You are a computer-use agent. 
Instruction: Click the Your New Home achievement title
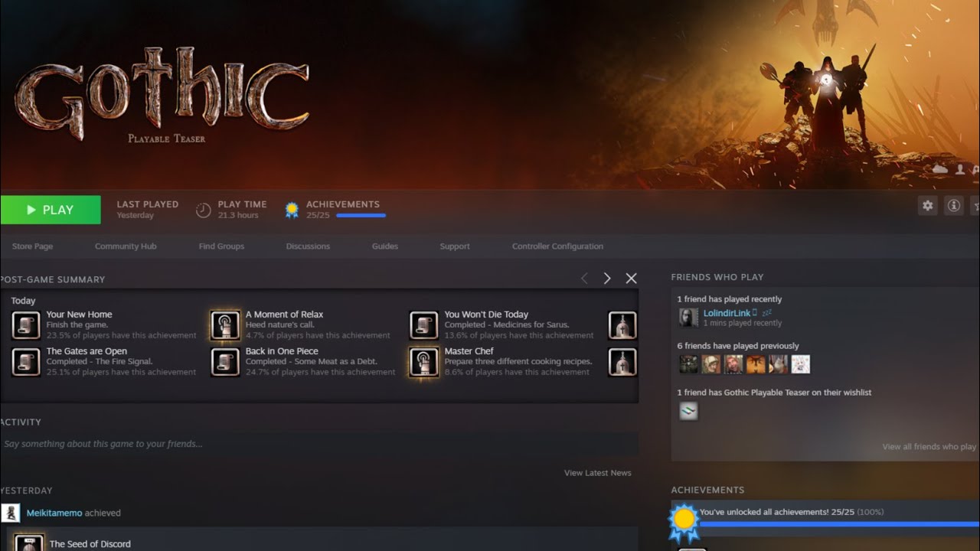pyautogui.click(x=79, y=315)
